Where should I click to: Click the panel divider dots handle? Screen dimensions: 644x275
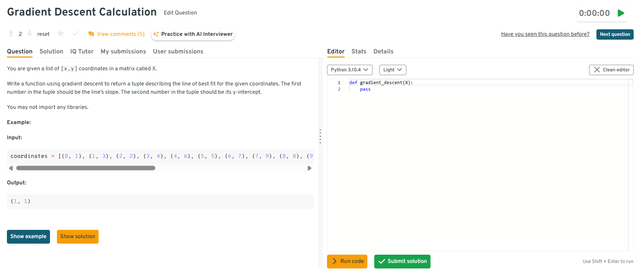(320, 136)
